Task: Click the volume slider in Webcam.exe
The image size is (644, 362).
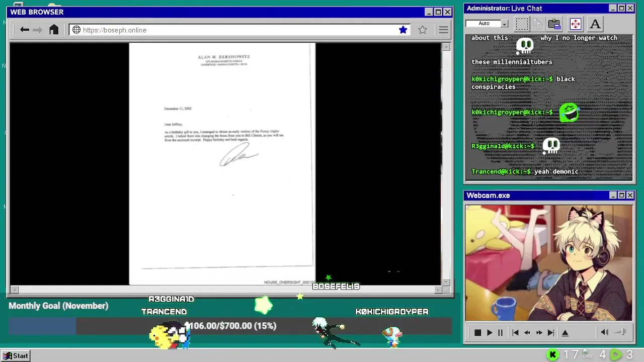Action: (x=620, y=332)
